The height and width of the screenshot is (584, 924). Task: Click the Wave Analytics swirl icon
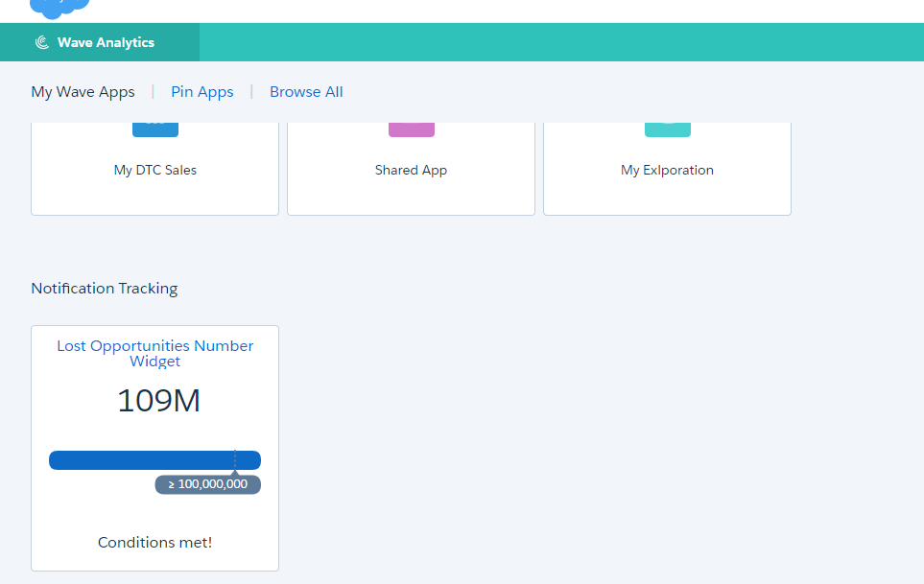point(42,42)
